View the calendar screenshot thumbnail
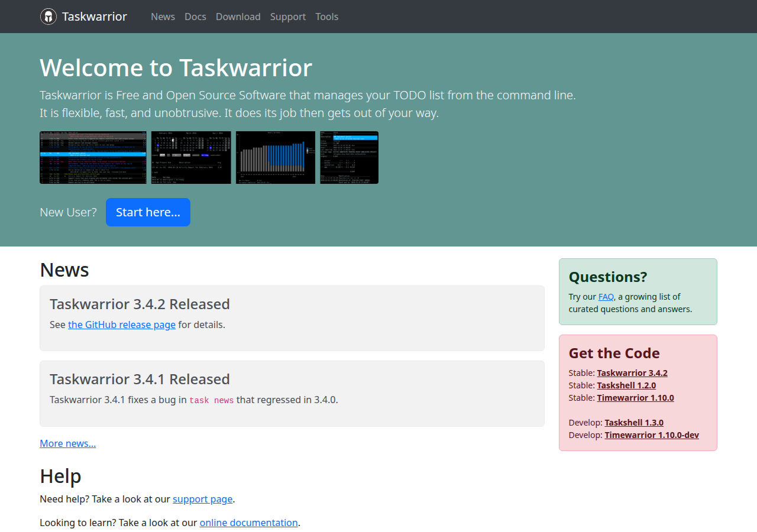 (191, 158)
